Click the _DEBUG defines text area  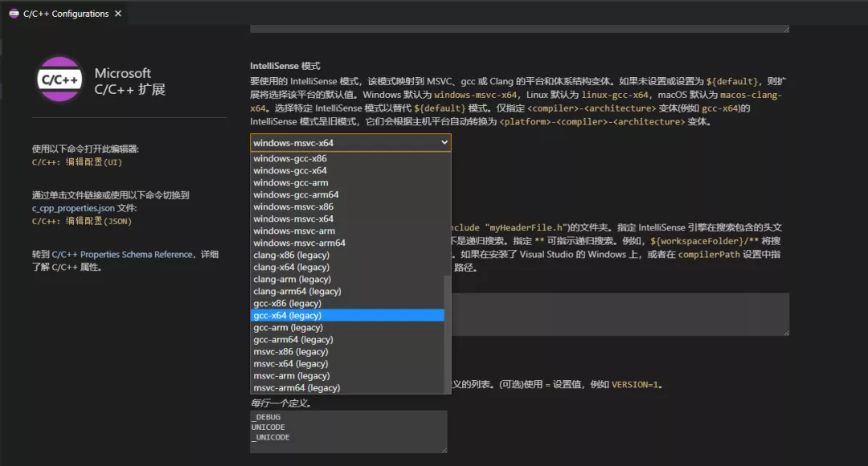point(348,431)
